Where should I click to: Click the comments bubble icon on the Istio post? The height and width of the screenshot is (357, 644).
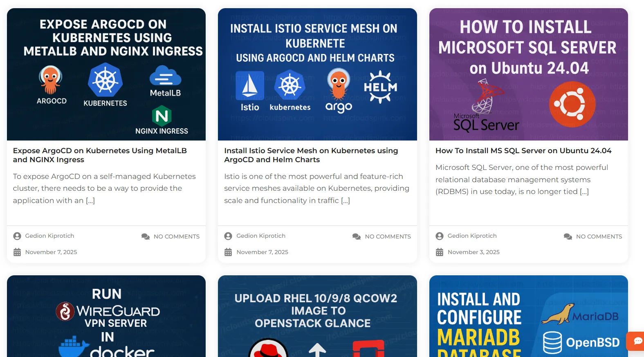pos(357,237)
